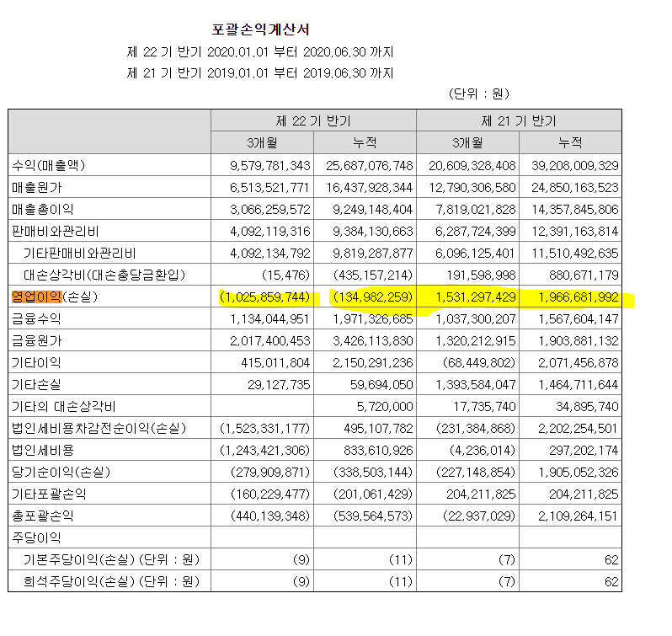Select the value 2,150,291,236
This screenshot has height=636, width=672.
372,362
